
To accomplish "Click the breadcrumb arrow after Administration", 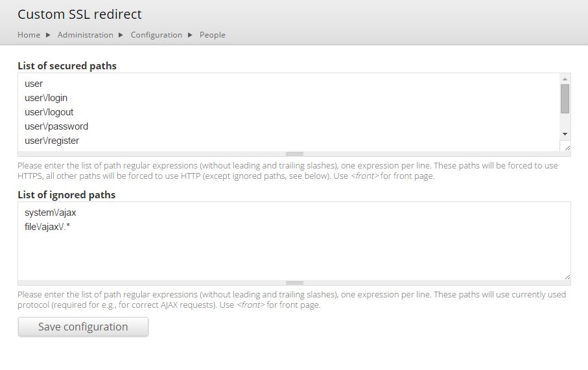I will point(121,35).
